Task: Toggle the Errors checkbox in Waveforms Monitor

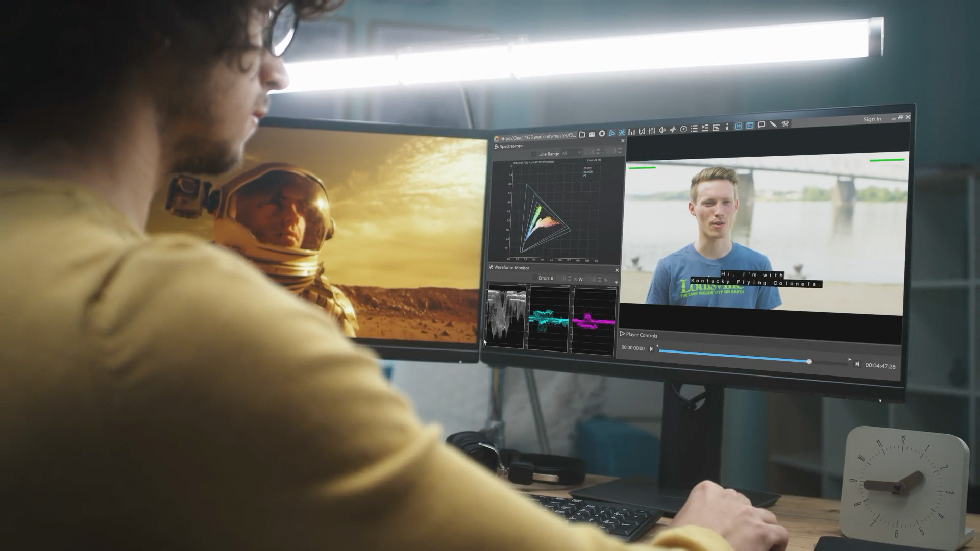Action: tap(534, 278)
